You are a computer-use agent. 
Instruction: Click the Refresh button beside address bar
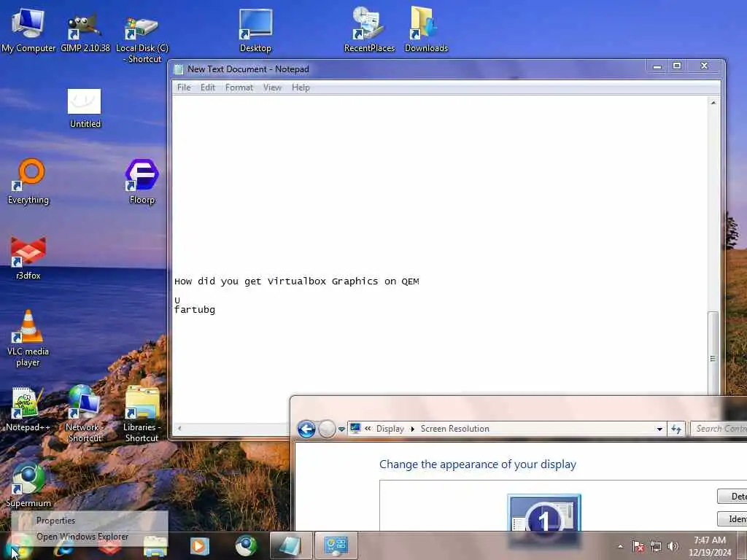pos(676,429)
